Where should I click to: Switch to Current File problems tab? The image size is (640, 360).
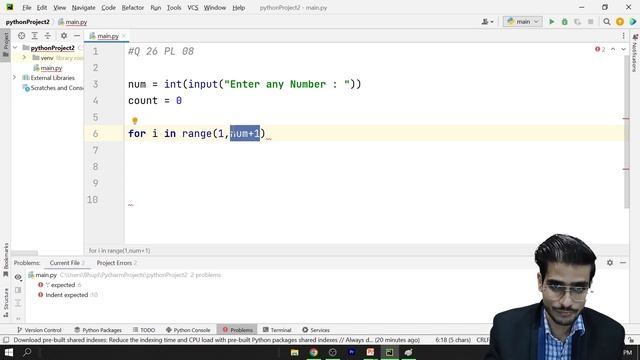click(x=67, y=263)
